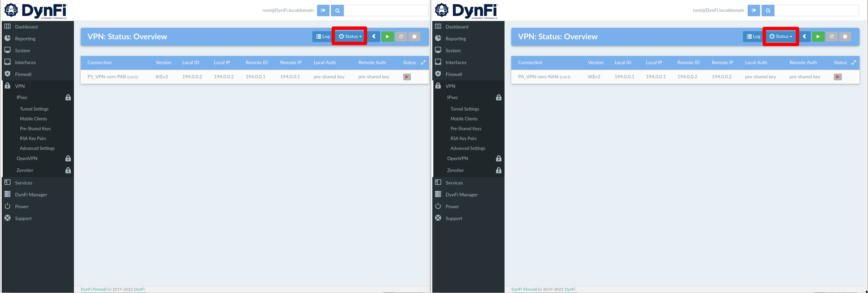Expand the OpenVPN submenu in the left sidebar
868x293 pixels.
click(x=27, y=158)
